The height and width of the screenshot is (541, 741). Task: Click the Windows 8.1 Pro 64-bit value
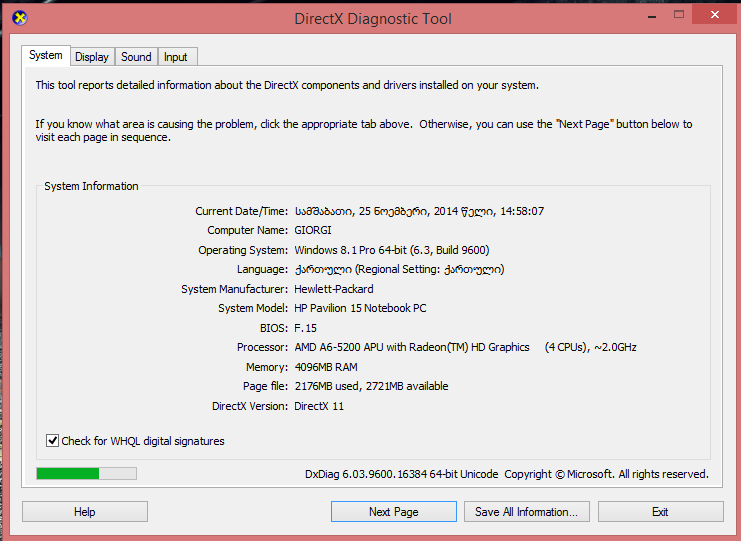[x=392, y=250]
